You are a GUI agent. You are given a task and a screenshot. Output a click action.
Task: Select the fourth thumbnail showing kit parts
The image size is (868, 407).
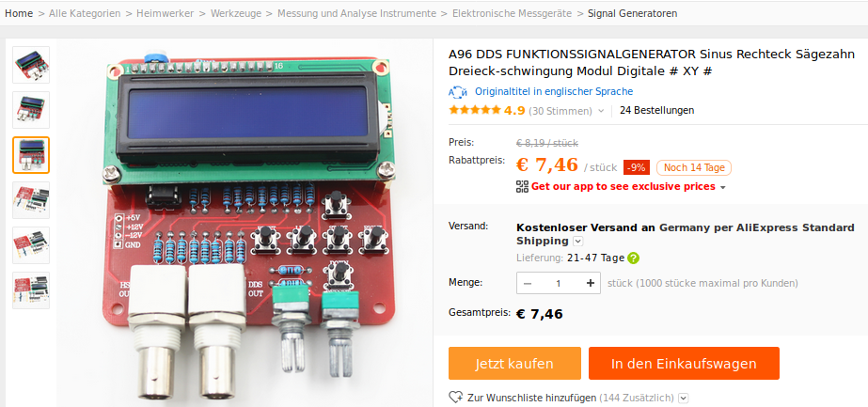tap(31, 200)
